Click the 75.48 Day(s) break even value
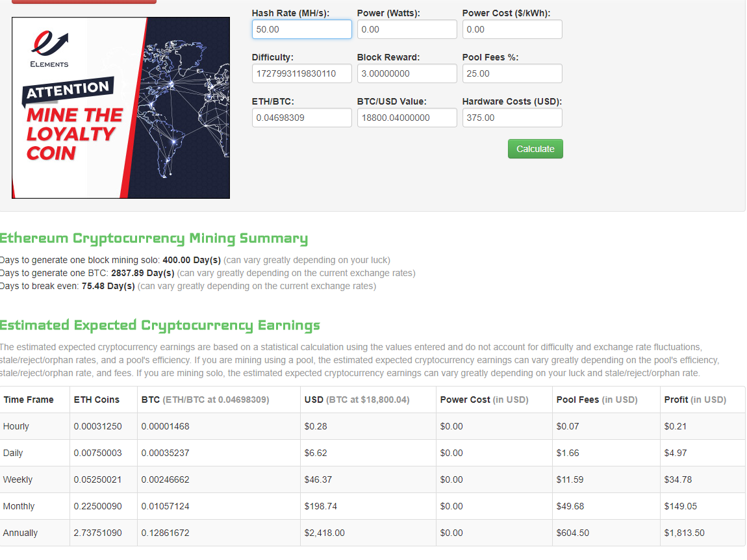 pyautogui.click(x=108, y=286)
